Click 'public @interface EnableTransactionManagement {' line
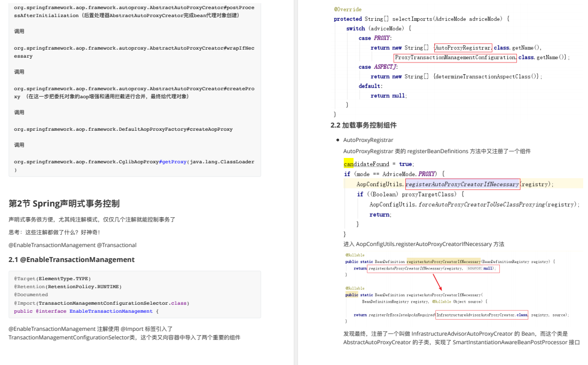588x365 pixels. coord(86,312)
